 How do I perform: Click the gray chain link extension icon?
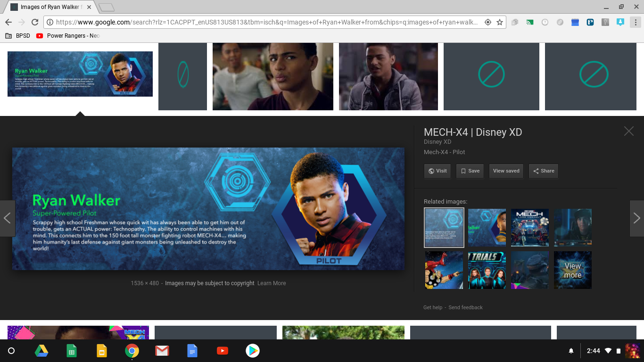(x=560, y=22)
